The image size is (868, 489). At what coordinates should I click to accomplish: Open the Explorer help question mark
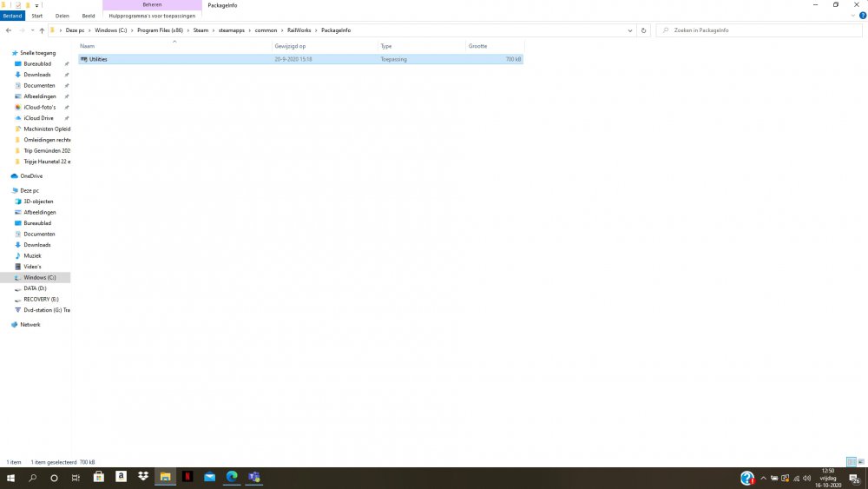pos(862,16)
